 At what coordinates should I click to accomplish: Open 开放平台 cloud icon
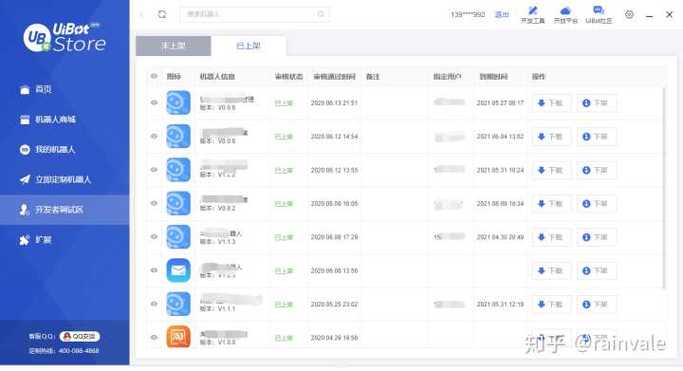565,14
